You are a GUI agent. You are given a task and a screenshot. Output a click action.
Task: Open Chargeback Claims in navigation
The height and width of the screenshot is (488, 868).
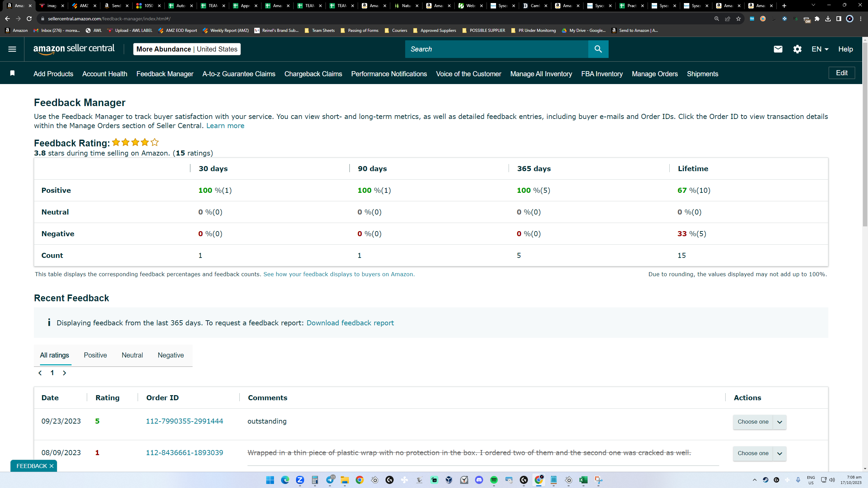tap(313, 74)
